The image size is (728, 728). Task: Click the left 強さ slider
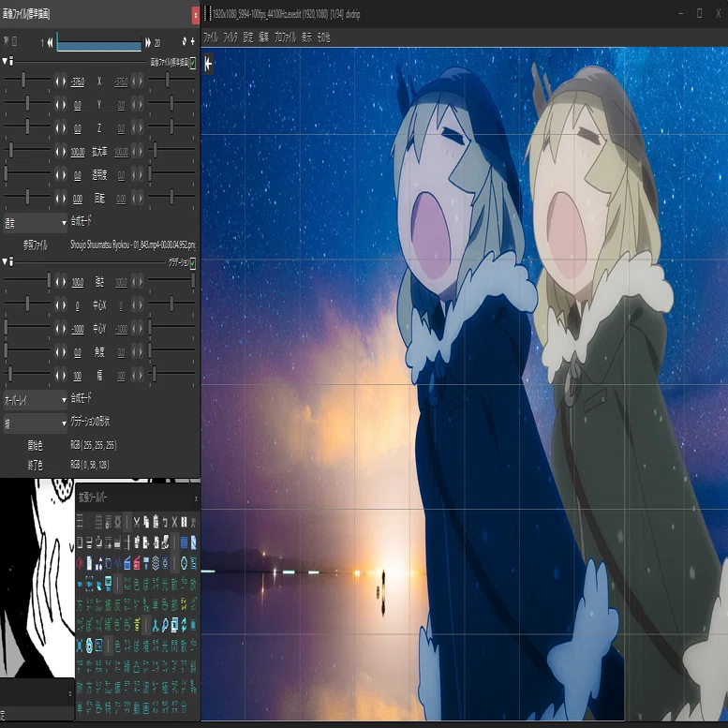[x=27, y=280]
